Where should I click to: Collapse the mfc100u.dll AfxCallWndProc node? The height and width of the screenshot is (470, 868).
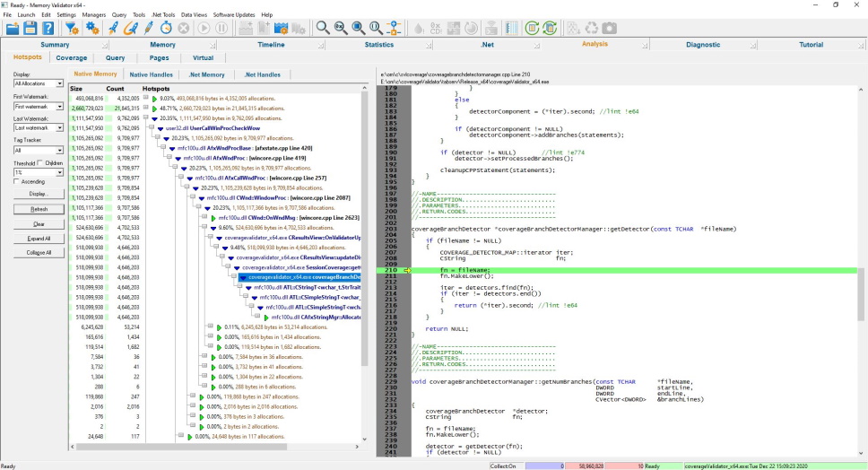point(181,178)
